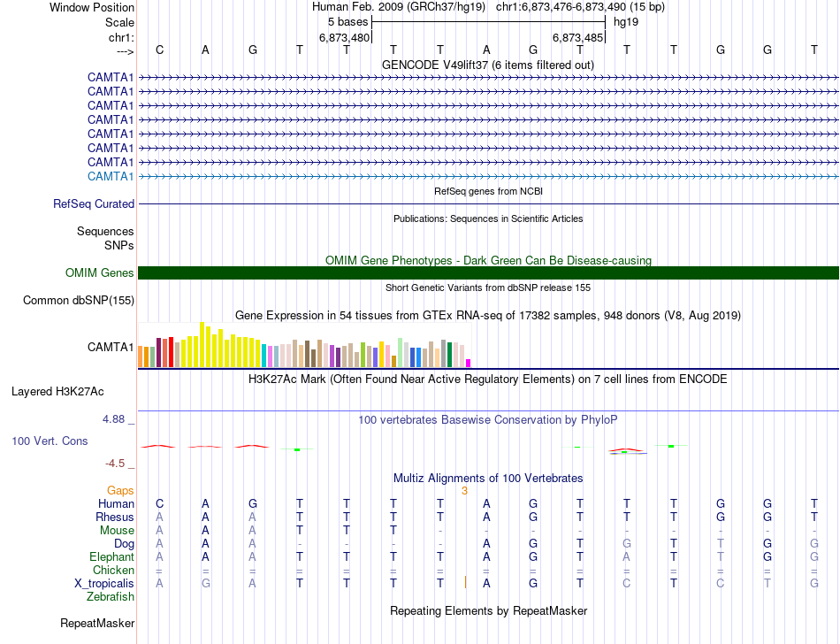840x644 pixels.
Task: Click the OMIM Gene Phenotypes track title
Action: 488,260
